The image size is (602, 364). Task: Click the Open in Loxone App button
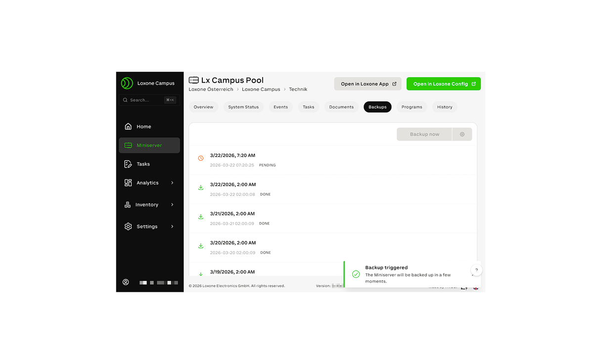click(x=368, y=84)
